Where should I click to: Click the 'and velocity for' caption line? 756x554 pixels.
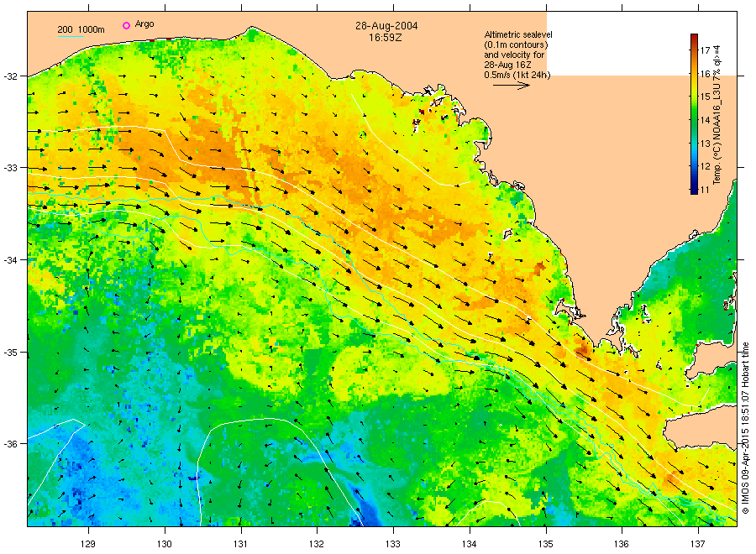(514, 55)
